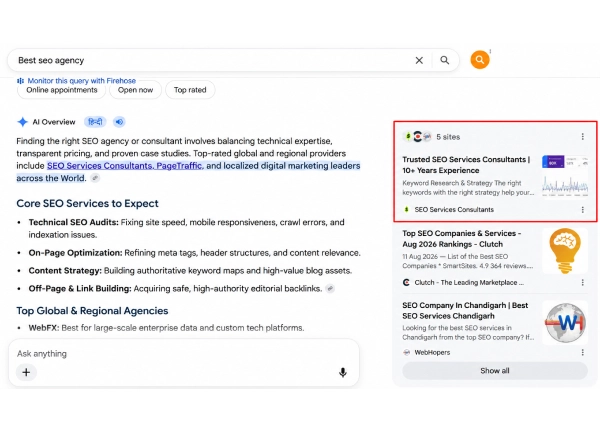Image resolution: width=600 pixels, height=433 pixels.
Task: Click link icon after 'across the World'
Action: 95,178
